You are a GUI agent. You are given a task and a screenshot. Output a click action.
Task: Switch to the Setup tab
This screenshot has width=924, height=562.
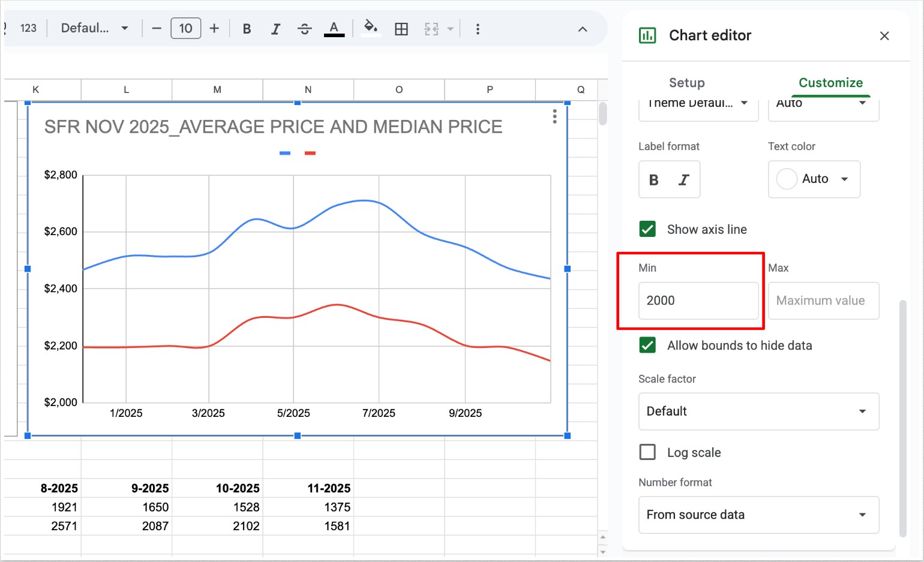[x=686, y=83]
